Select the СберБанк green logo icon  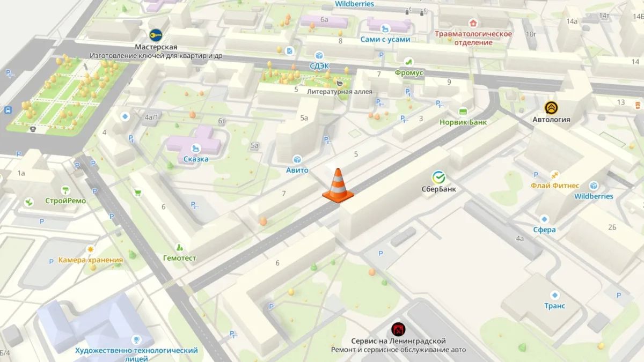(x=439, y=178)
